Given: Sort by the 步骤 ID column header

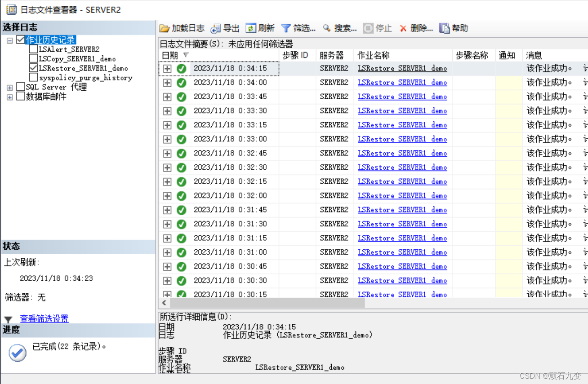Looking at the screenshot, I should pos(298,55).
